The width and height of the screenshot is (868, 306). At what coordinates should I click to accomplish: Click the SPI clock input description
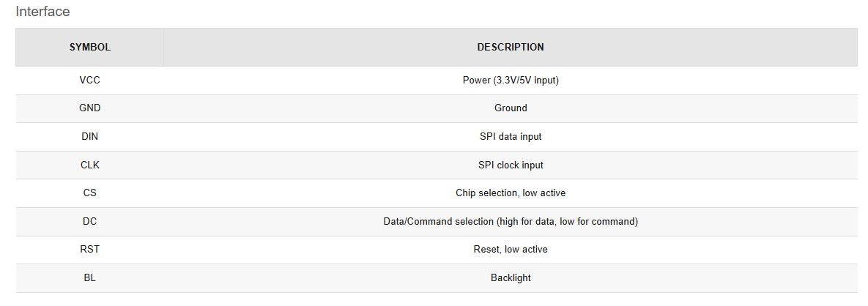[511, 165]
